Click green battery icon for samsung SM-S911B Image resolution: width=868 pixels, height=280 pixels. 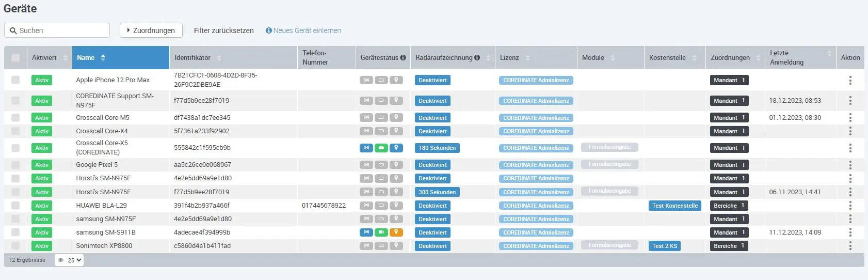[x=381, y=232]
